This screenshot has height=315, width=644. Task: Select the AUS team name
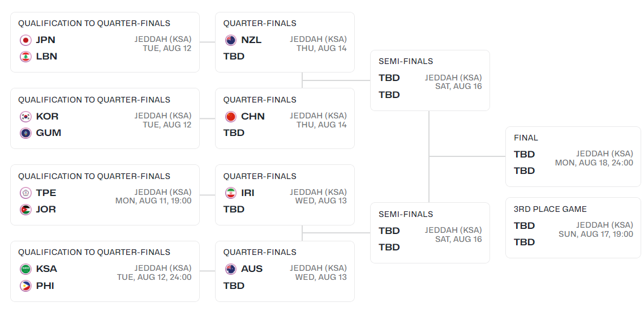point(252,269)
